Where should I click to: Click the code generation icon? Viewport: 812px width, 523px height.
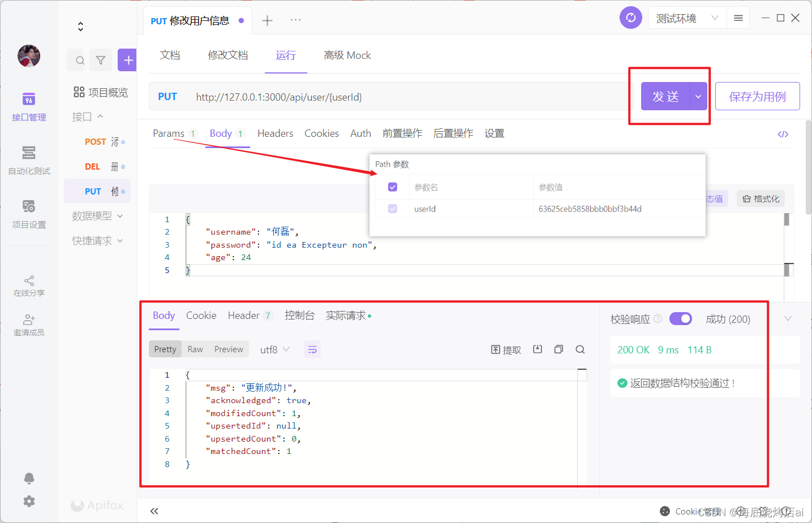click(783, 134)
